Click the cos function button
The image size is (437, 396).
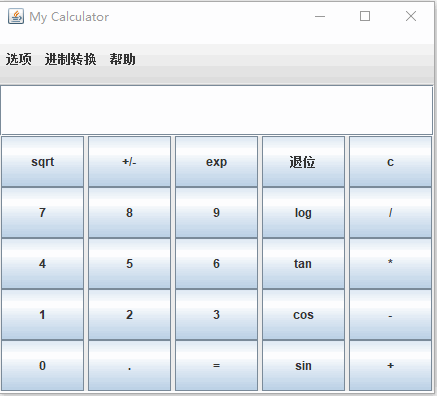(x=303, y=315)
